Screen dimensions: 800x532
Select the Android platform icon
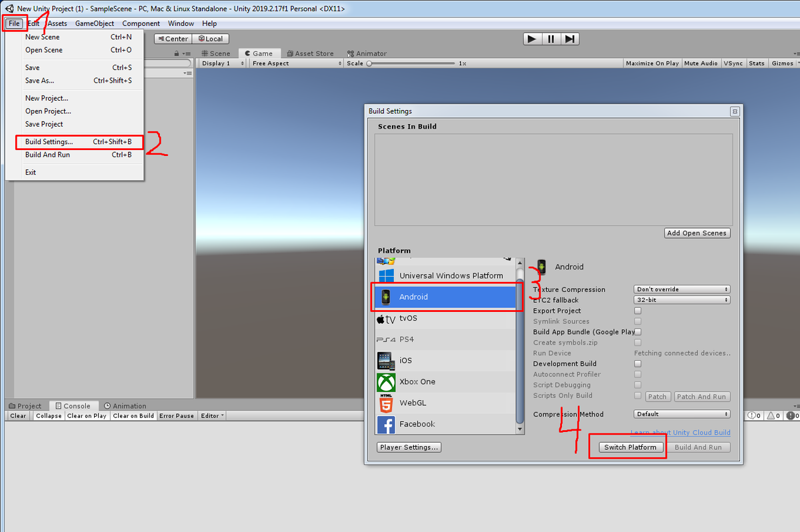point(385,297)
